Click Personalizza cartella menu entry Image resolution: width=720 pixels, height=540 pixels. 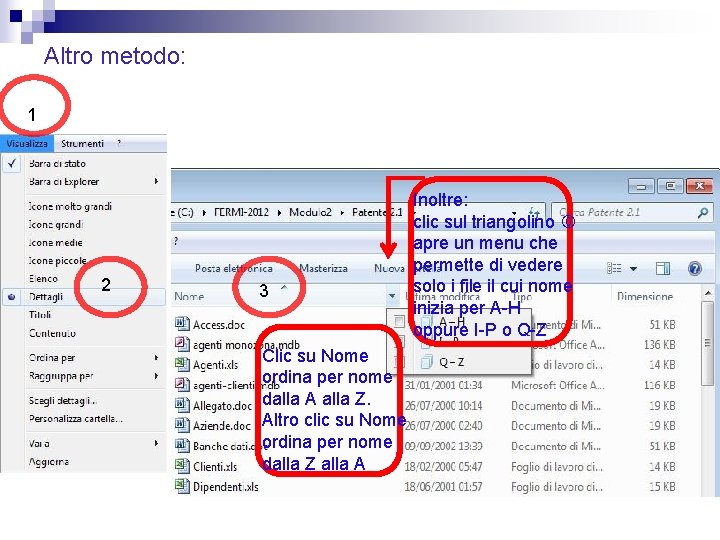(x=76, y=419)
